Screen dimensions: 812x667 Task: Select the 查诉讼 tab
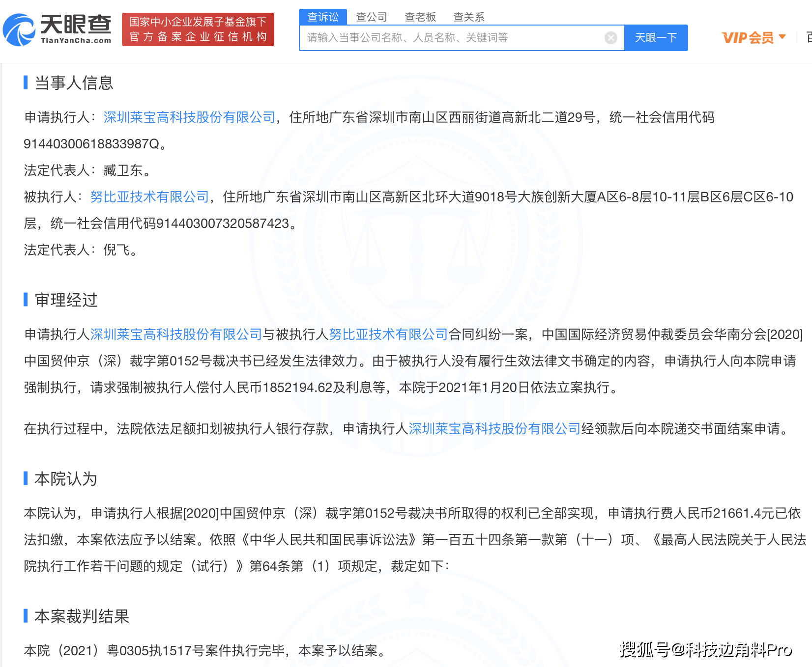323,17
